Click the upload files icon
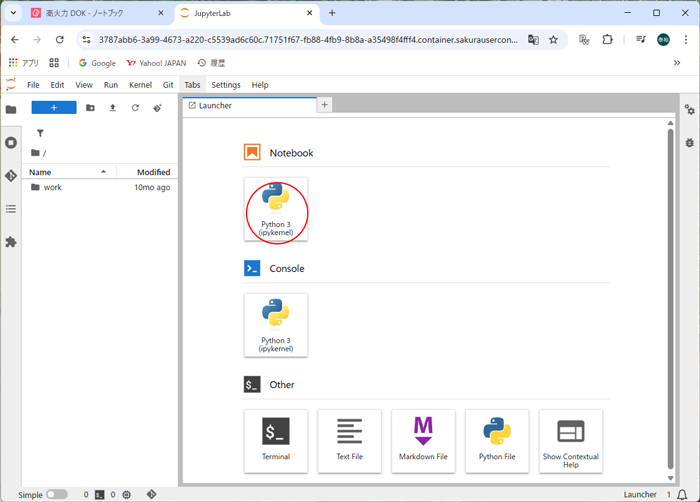The width and height of the screenshot is (700, 502). point(112,108)
